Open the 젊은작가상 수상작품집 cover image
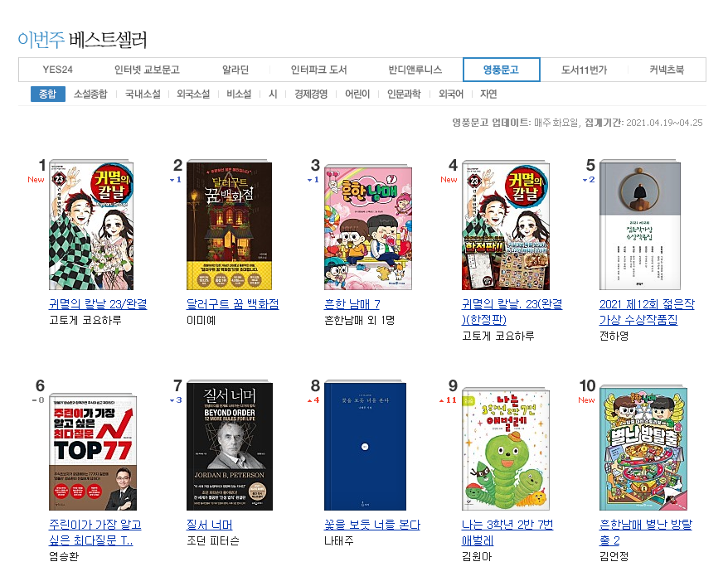 pyautogui.click(x=640, y=225)
